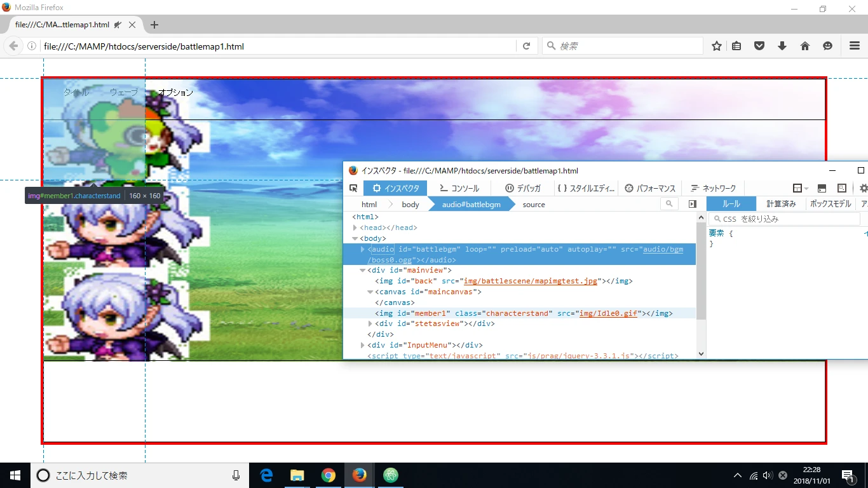Click the body breadcrumb in Inspector
This screenshot has height=488, width=868.
pos(410,204)
